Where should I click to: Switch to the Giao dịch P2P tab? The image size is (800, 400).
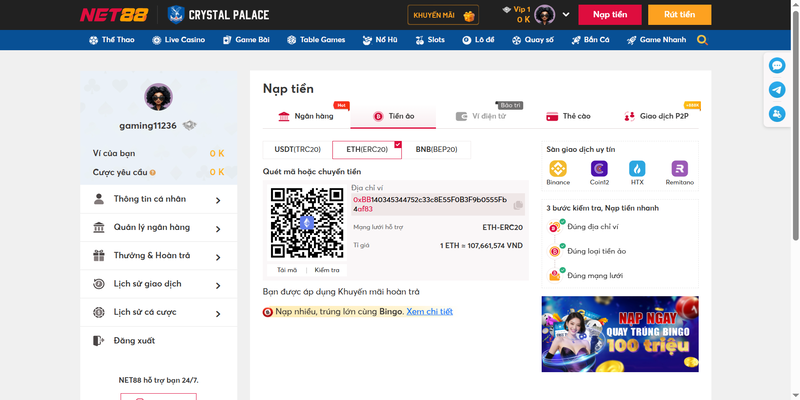coord(657,116)
